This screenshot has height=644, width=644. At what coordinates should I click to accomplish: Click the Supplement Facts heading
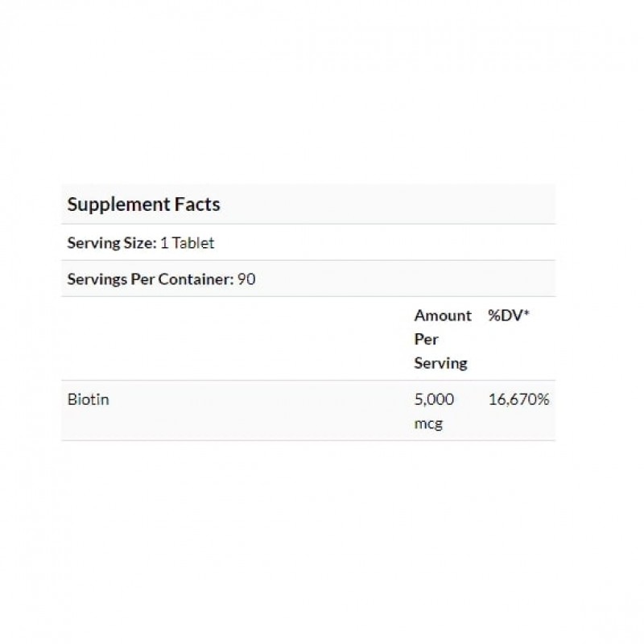tap(143, 204)
